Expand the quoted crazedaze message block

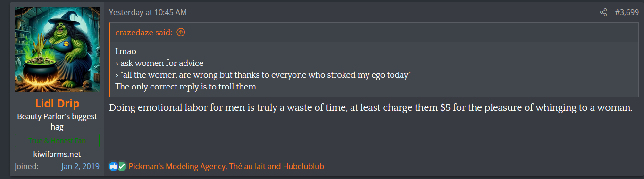pyautogui.click(x=374, y=69)
